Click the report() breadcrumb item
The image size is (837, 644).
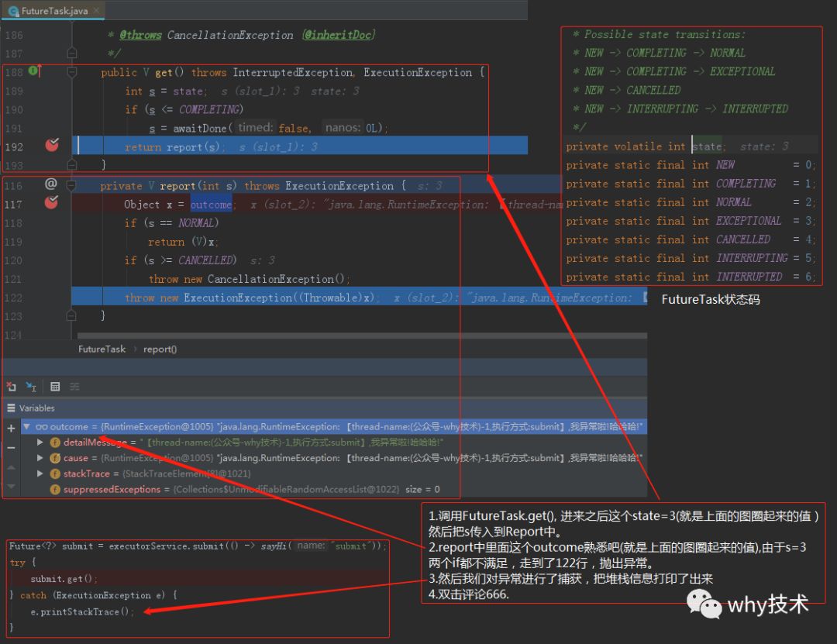[x=160, y=349]
